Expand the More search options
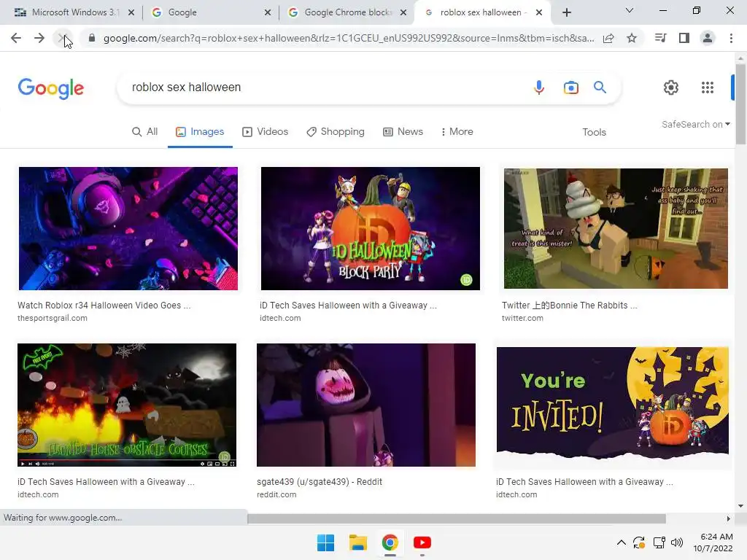The image size is (747, 560). (x=457, y=132)
